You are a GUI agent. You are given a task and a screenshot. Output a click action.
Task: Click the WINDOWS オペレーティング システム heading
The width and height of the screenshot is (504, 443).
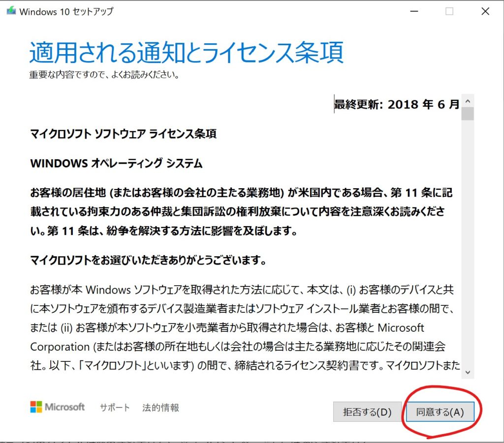[x=116, y=163]
